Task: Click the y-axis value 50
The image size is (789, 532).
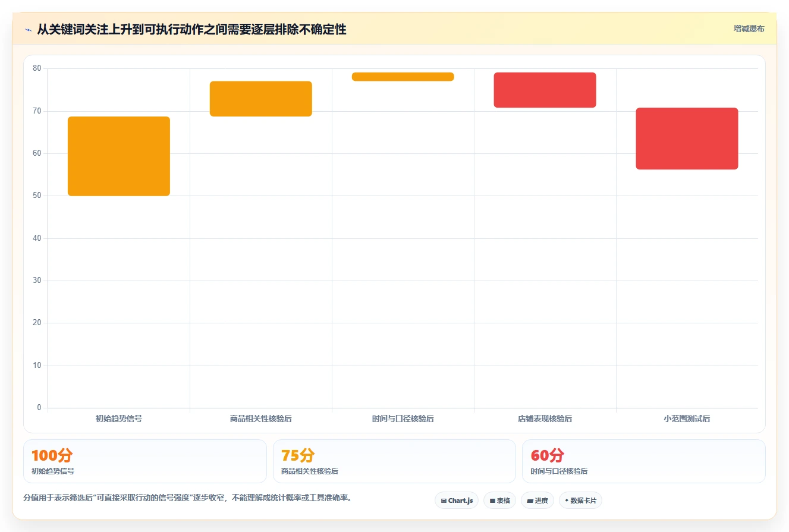Action: 37,196
